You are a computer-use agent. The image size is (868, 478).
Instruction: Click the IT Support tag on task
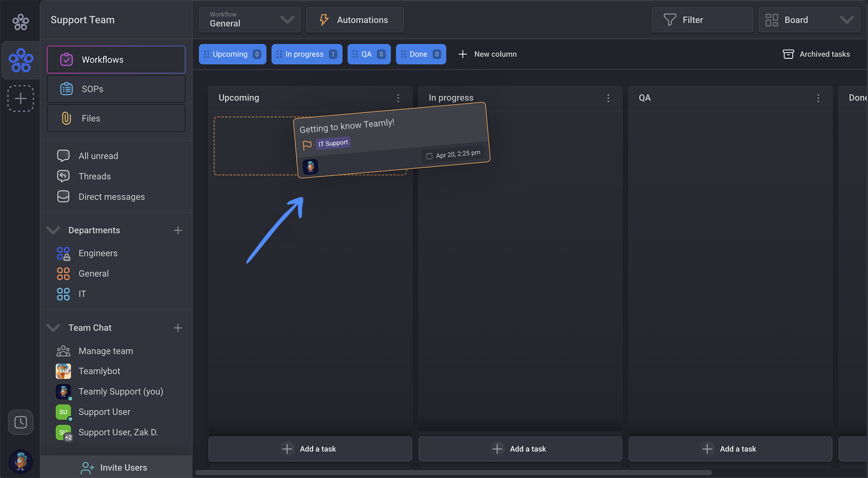click(x=333, y=143)
